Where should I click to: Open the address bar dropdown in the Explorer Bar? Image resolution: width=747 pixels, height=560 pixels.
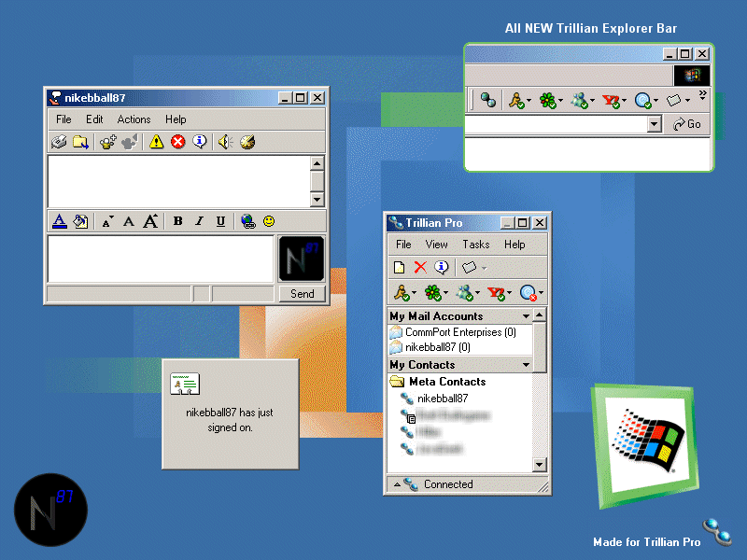[655, 123]
